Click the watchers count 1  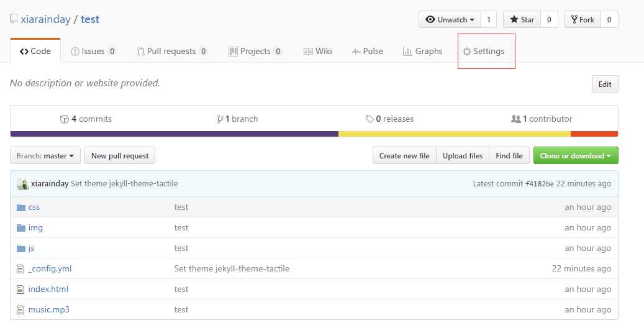point(488,19)
